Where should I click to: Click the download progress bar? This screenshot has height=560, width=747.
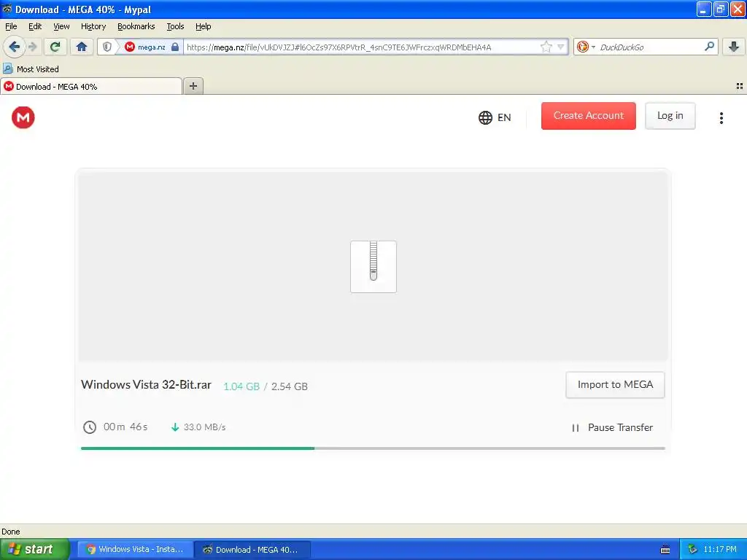373,448
